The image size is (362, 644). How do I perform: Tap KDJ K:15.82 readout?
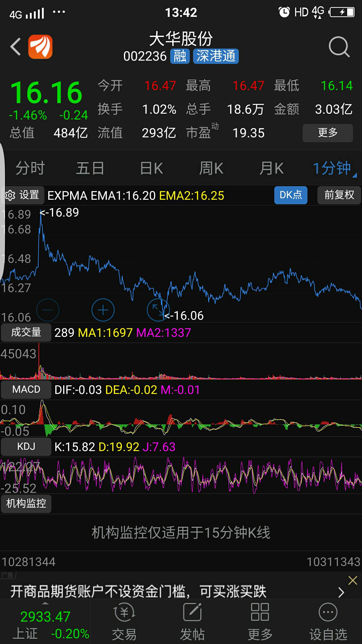(75, 447)
